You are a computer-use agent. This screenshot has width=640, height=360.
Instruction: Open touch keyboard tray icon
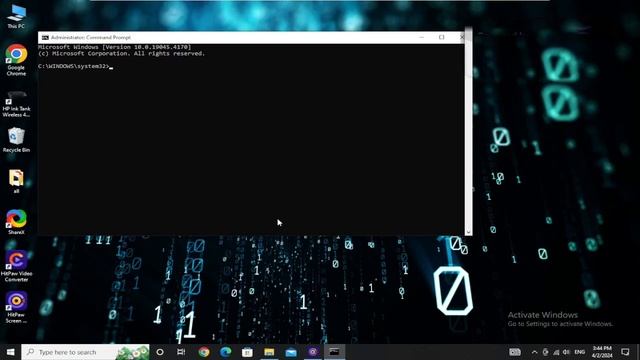(x=515, y=352)
